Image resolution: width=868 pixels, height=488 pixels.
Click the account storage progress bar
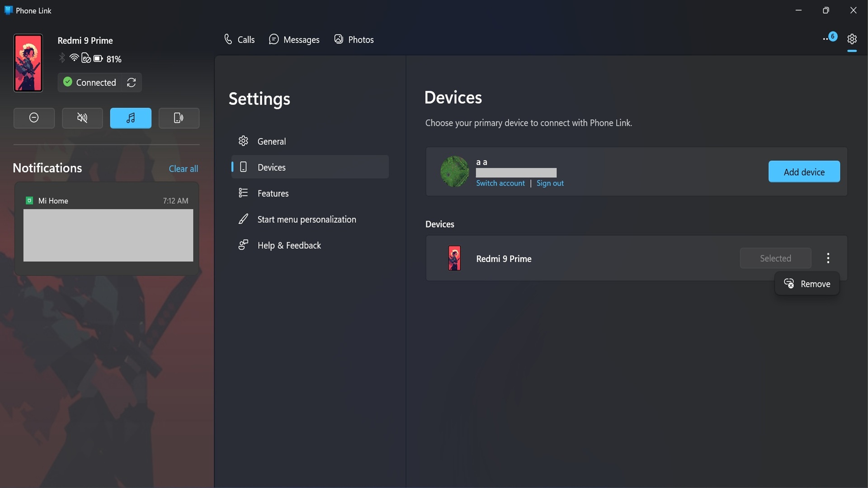pos(516,173)
